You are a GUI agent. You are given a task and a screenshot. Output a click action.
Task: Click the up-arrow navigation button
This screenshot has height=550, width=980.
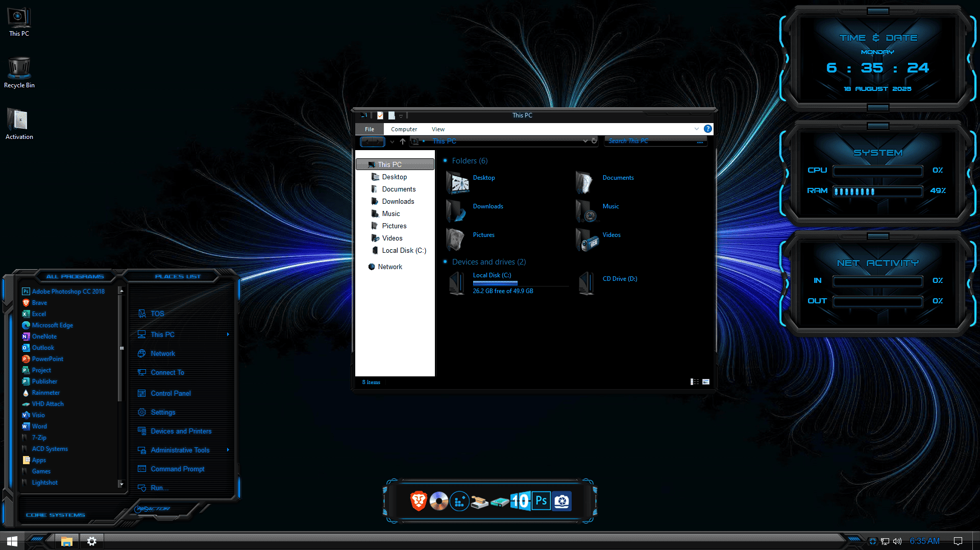pyautogui.click(x=403, y=141)
